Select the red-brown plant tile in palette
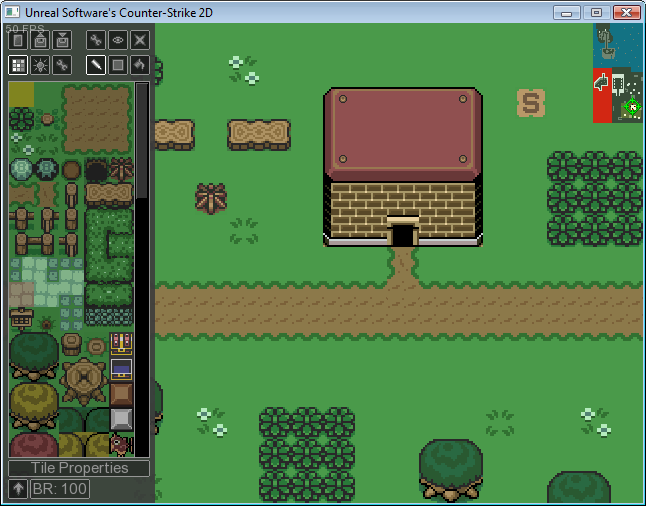The height and width of the screenshot is (506, 646). (122, 169)
